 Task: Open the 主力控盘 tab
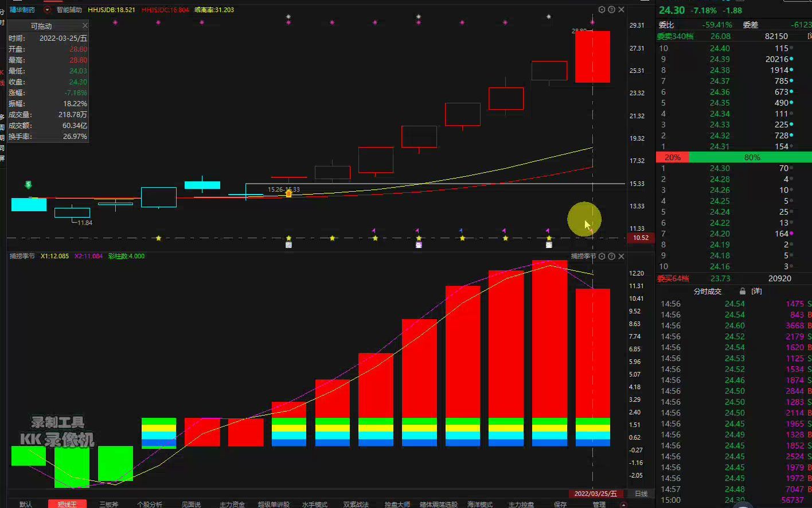coord(521,504)
